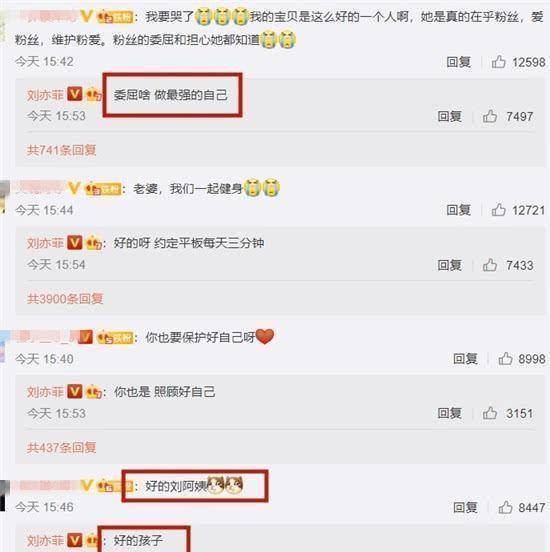Reply to 刘亦菲's 你也是 照顾好自己 comment

tap(450, 413)
